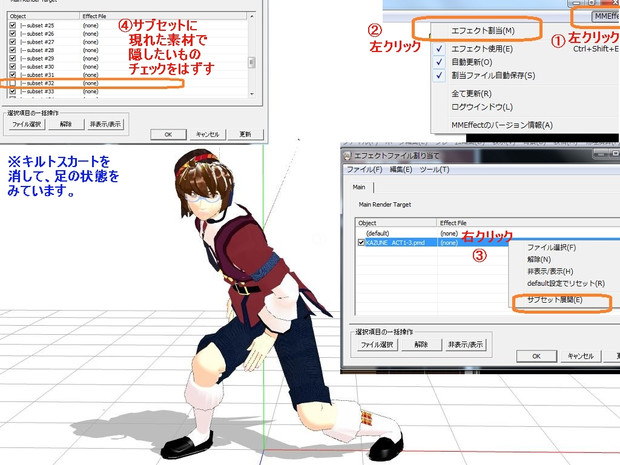Click scrollbar thumb in subset list
This screenshot has width=620, height=465.
point(251,62)
